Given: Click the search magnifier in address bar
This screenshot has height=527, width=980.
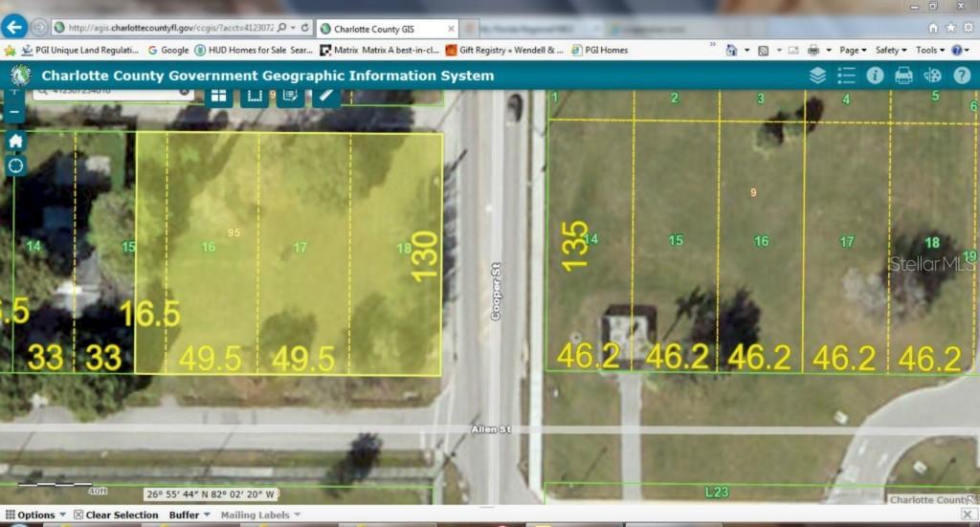Looking at the screenshot, I should [x=282, y=28].
